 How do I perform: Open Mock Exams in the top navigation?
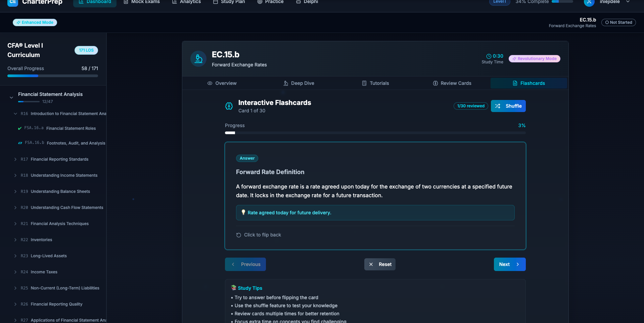tap(142, 2)
